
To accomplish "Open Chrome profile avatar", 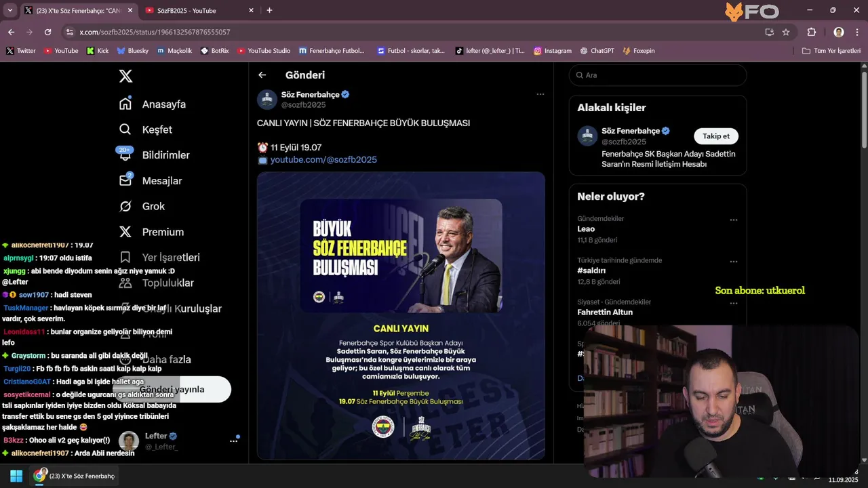I will pos(839,32).
